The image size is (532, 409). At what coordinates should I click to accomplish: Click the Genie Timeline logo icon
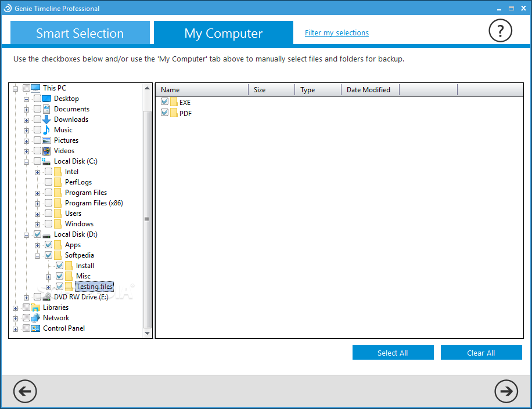click(x=8, y=9)
